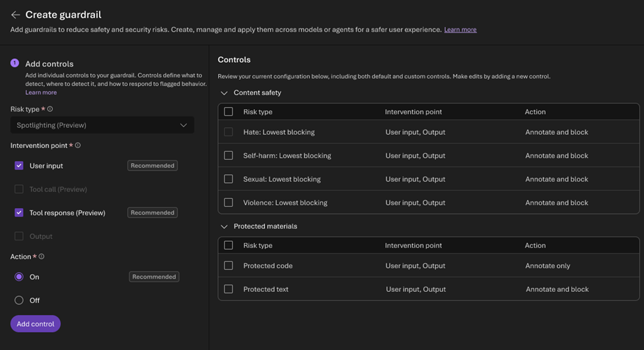
Task: Uncheck the Tool response (Preview) checkbox
Action: coord(19,213)
